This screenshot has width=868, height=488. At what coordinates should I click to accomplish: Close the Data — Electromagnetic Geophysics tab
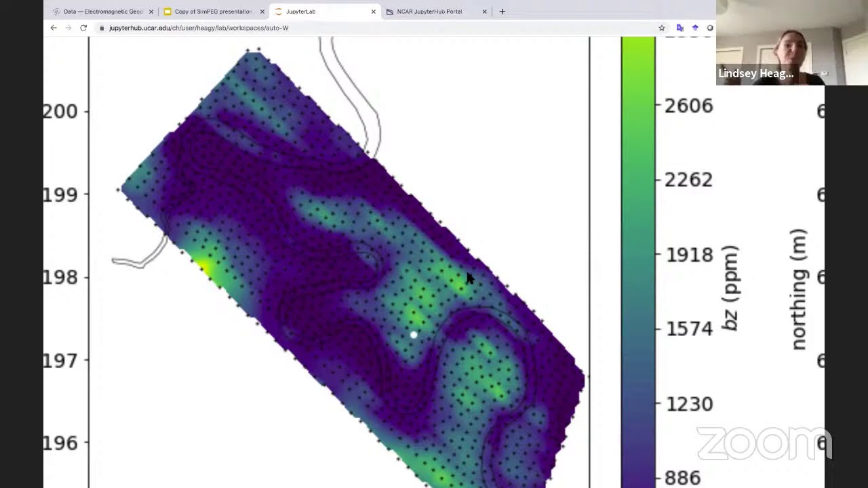click(151, 12)
